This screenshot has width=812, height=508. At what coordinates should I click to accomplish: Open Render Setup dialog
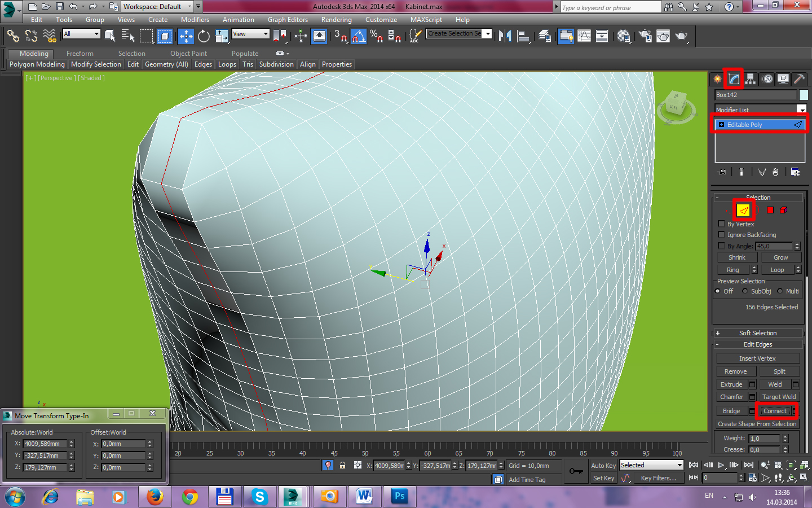pos(645,36)
